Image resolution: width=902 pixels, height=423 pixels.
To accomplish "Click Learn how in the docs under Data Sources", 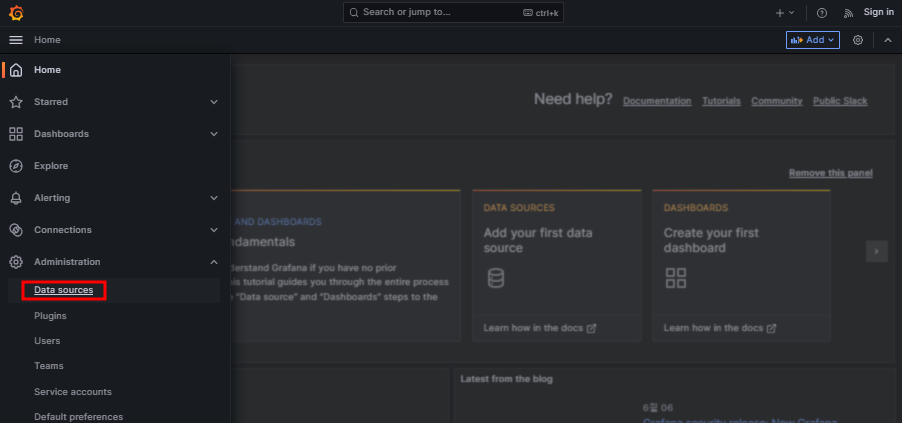I will pyautogui.click(x=540, y=328).
